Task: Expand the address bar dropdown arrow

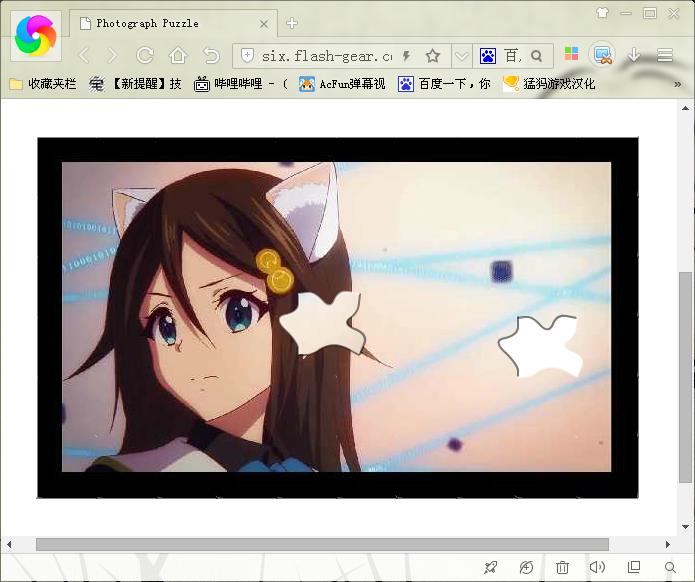Action: 461,56
